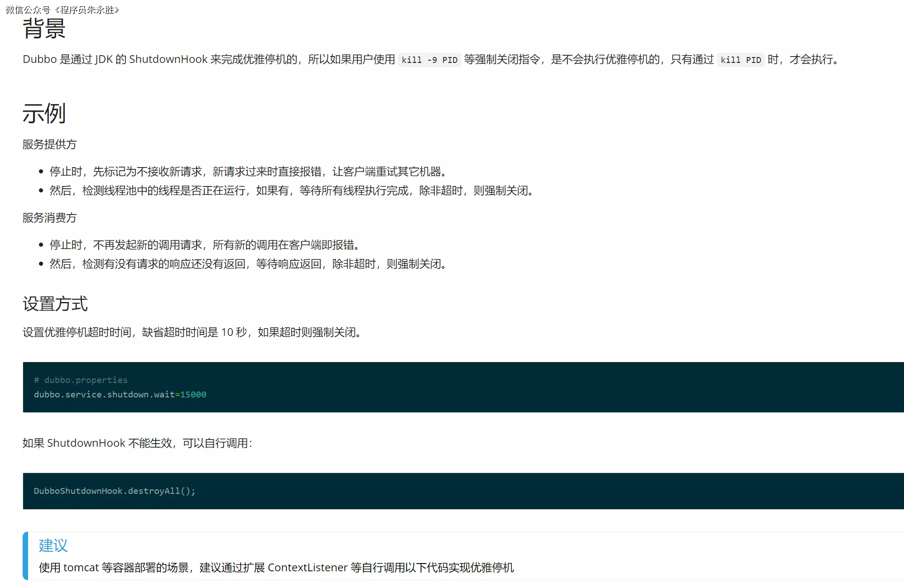Click the kill PID inline code
904x588 pixels.
(741, 60)
